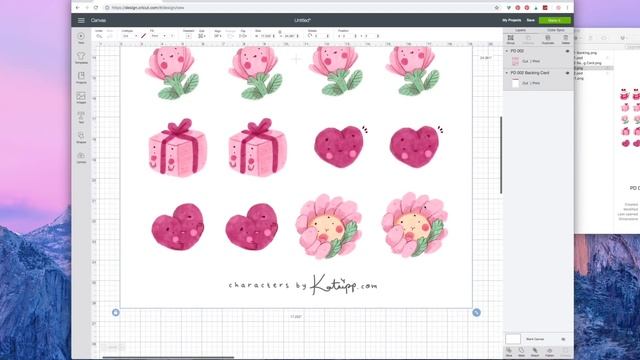Screen dimensions: 640x360
Task: Click the size lock icon in toolbar
Action: pos(280,32)
